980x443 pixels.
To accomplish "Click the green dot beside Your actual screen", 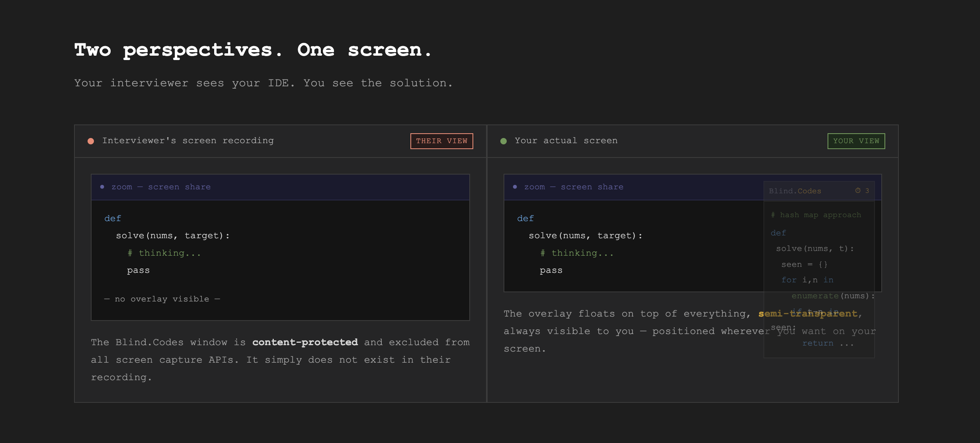I will click(x=504, y=141).
